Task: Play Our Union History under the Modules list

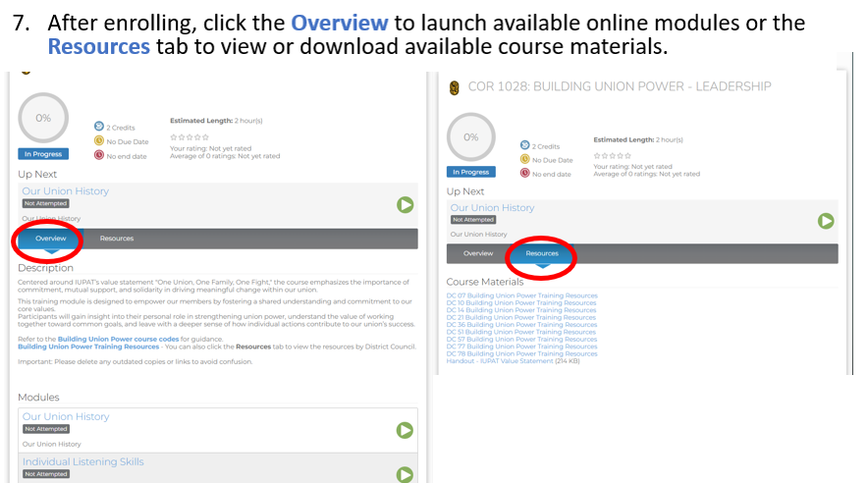Action: tap(405, 430)
